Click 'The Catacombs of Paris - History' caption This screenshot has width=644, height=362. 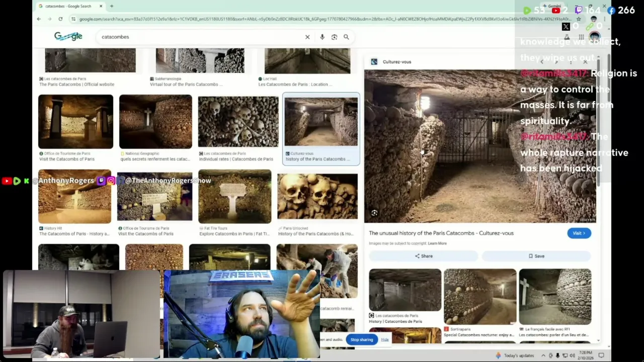[x=74, y=234]
